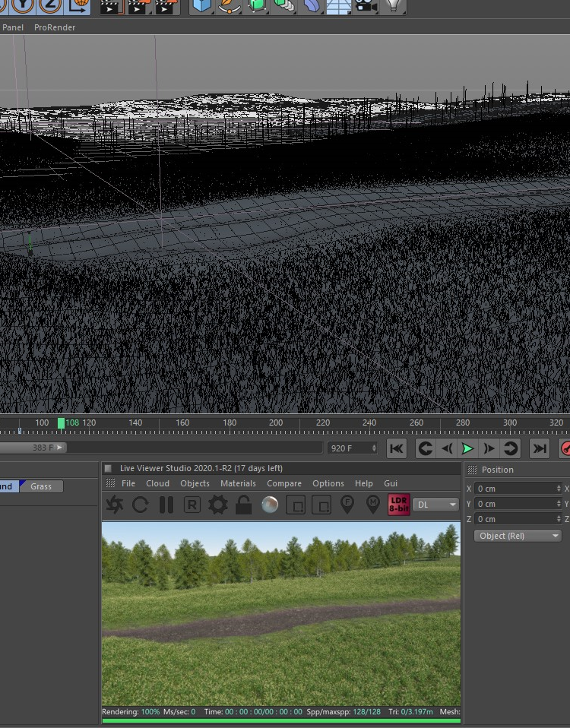This screenshot has width=570, height=728.
Task: Toggle the Y-axis lock icon
Action: point(22,5)
